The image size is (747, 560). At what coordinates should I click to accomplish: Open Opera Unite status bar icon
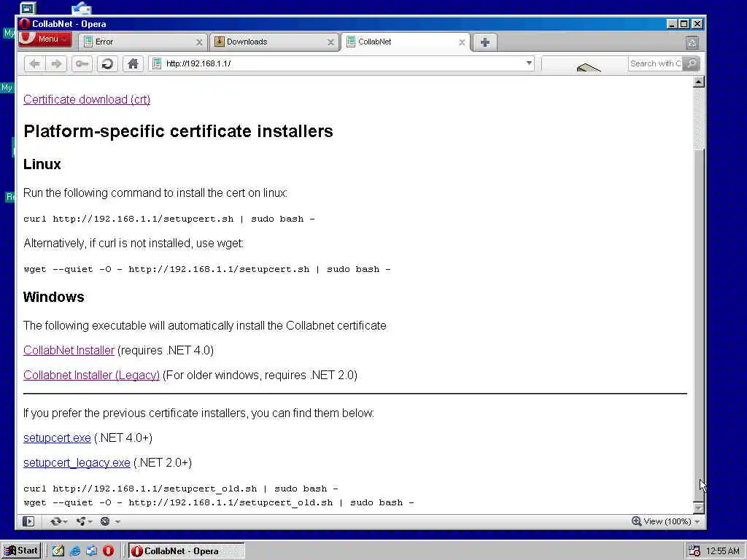81,521
